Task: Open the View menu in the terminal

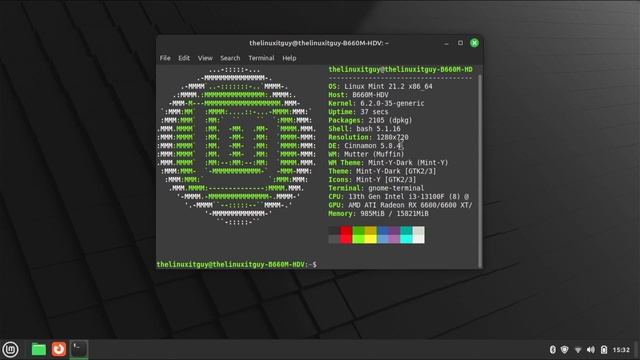Action: 205,58
